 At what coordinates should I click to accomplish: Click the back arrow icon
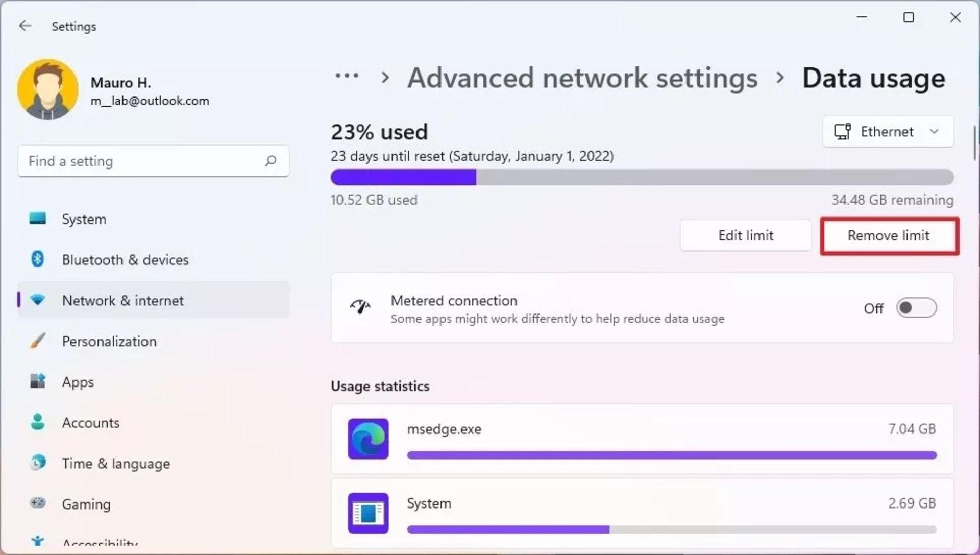[x=25, y=26]
